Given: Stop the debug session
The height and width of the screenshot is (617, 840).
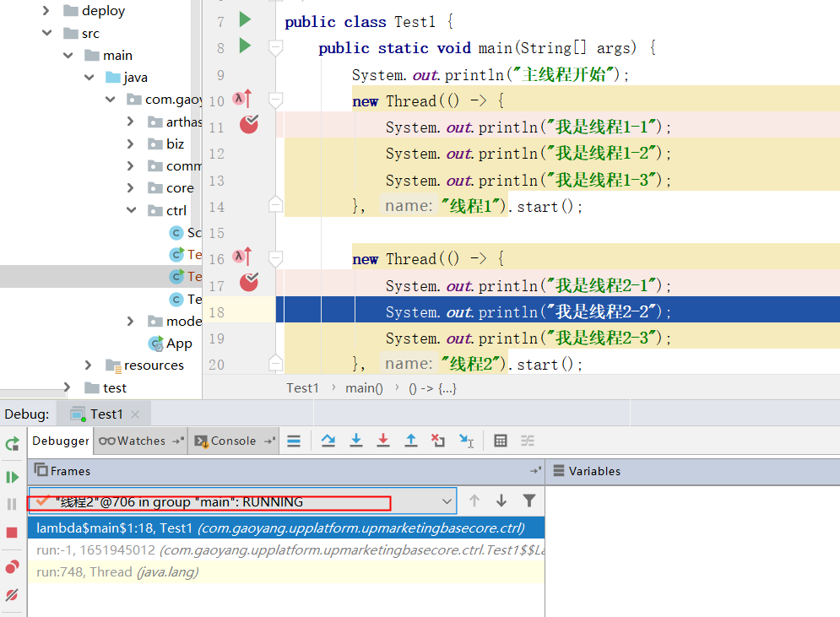Looking at the screenshot, I should click(12, 533).
